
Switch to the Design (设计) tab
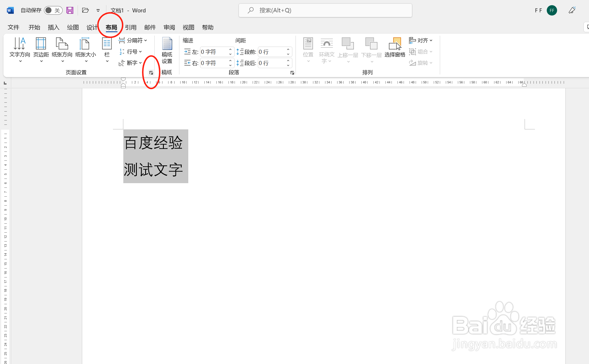(92, 27)
